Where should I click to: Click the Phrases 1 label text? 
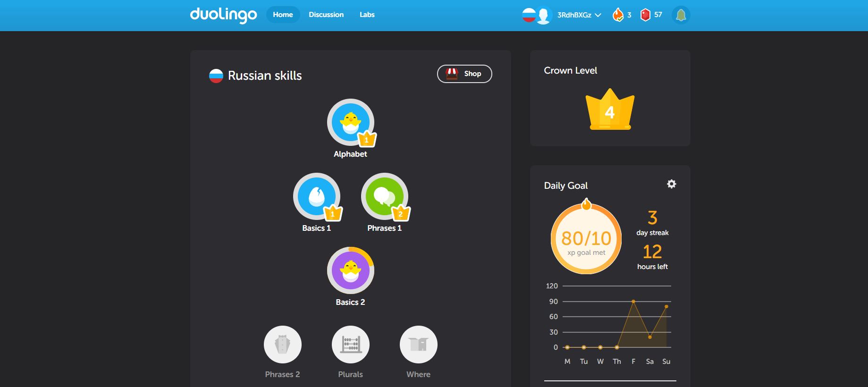384,228
